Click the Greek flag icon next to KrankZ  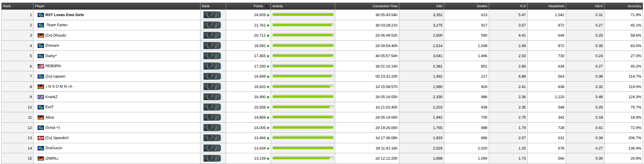(41, 97)
